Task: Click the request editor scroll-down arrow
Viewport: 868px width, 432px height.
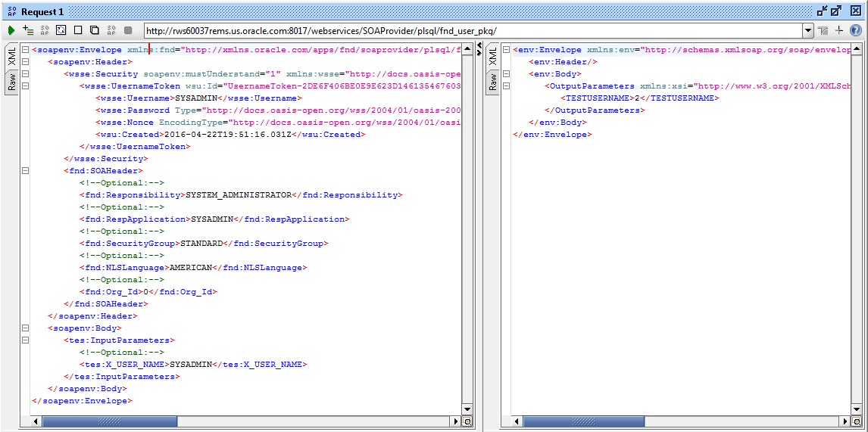Action: (467, 409)
